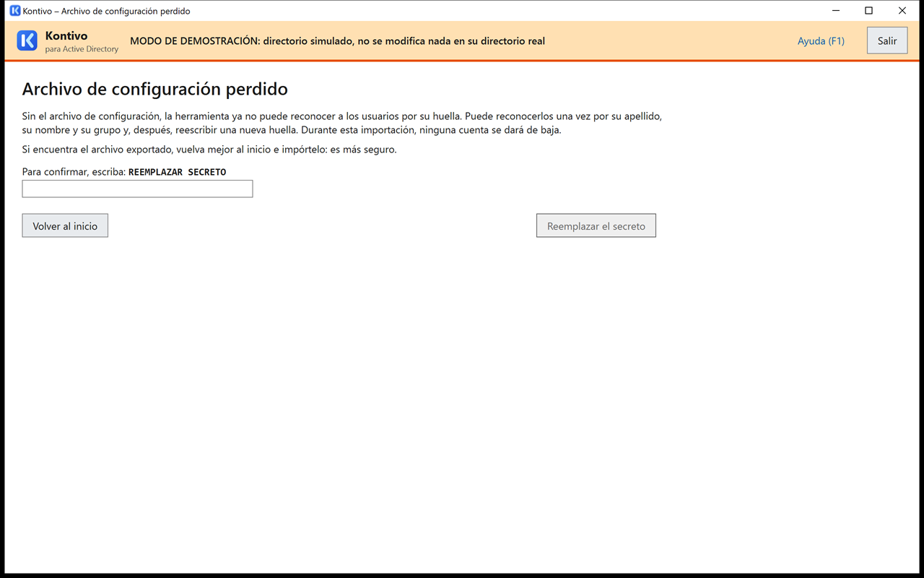Click the paragraph starting "Sin el archivo de configuración"
This screenshot has width=924, height=578.
click(342, 123)
